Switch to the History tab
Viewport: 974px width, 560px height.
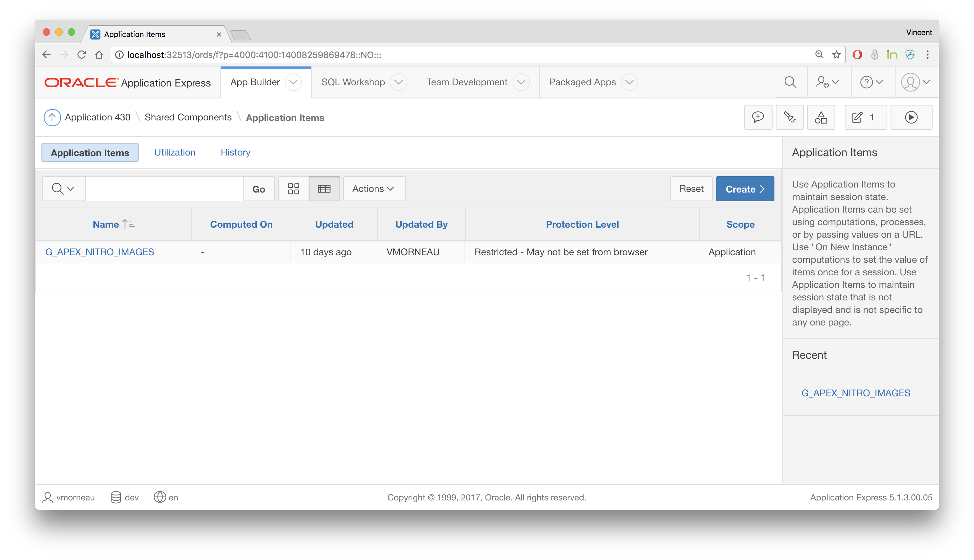tap(235, 152)
